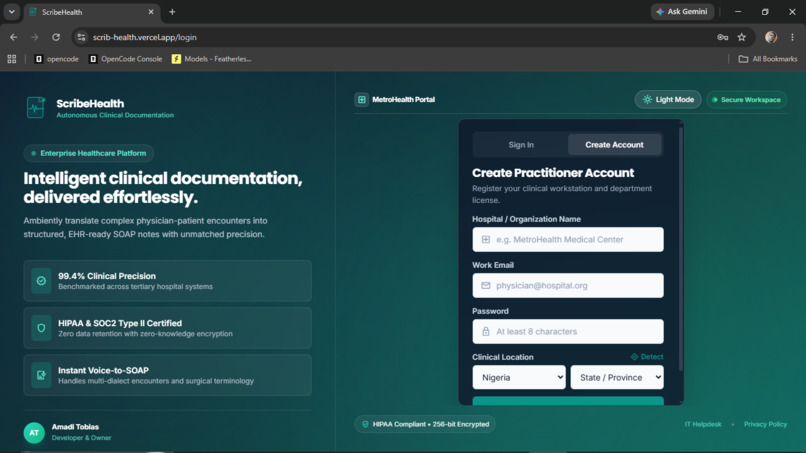
Task: Click the 99.4% Clinical Precision card title
Action: tap(107, 276)
